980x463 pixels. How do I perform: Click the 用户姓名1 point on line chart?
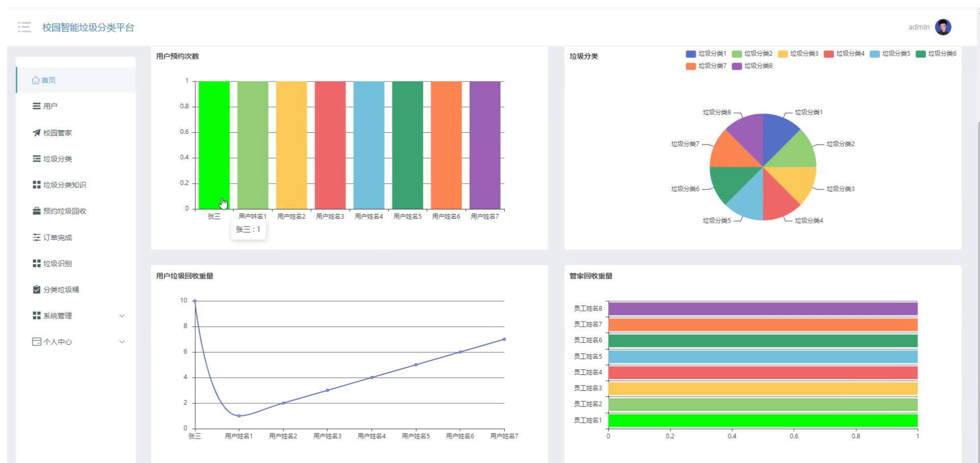[x=239, y=416]
